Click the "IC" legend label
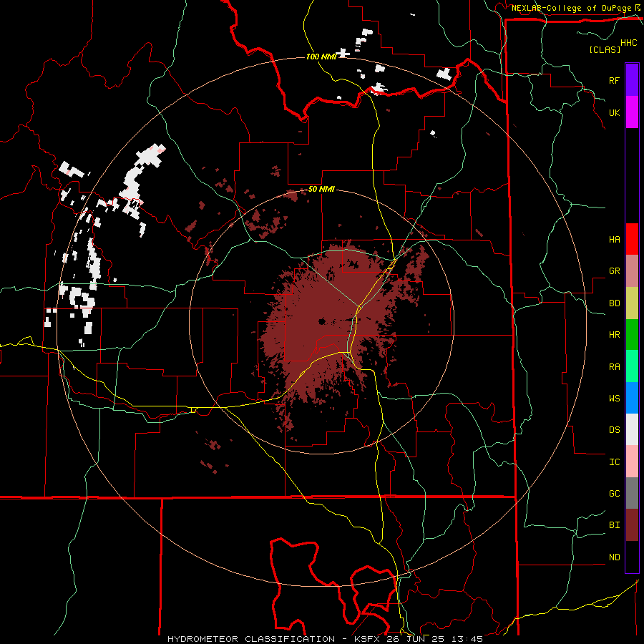This screenshot has width=644, height=644. coord(614,462)
